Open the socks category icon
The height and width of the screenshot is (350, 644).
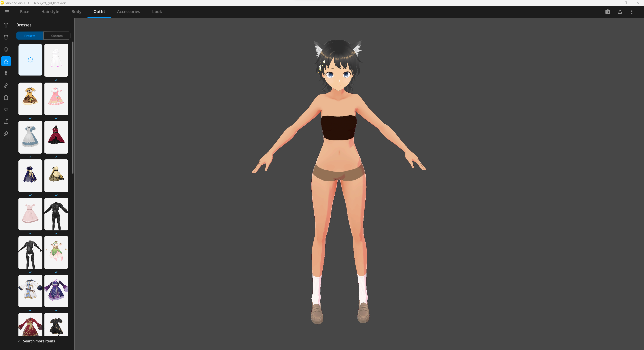click(x=6, y=122)
